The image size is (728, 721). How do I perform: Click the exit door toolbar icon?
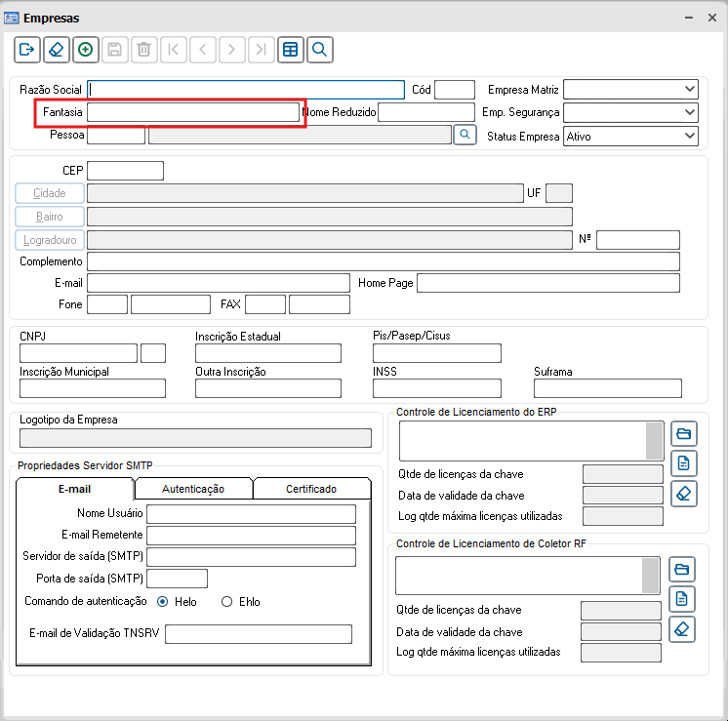coord(27,49)
